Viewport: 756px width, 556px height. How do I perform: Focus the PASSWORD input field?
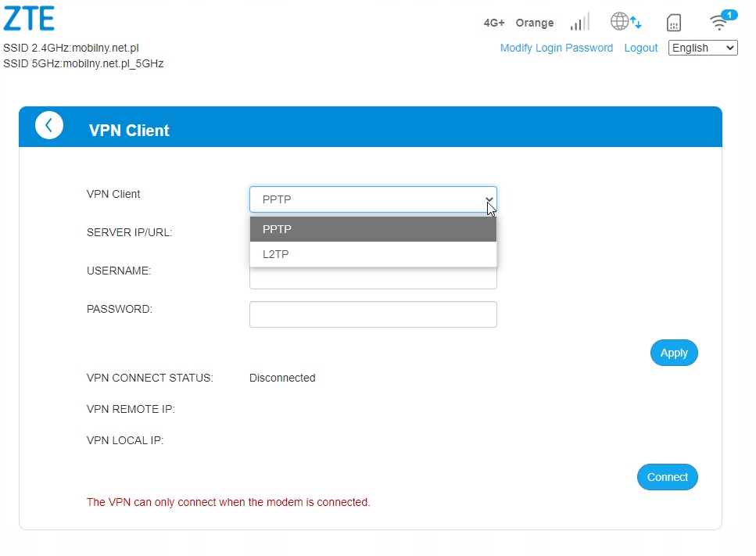[x=373, y=314]
